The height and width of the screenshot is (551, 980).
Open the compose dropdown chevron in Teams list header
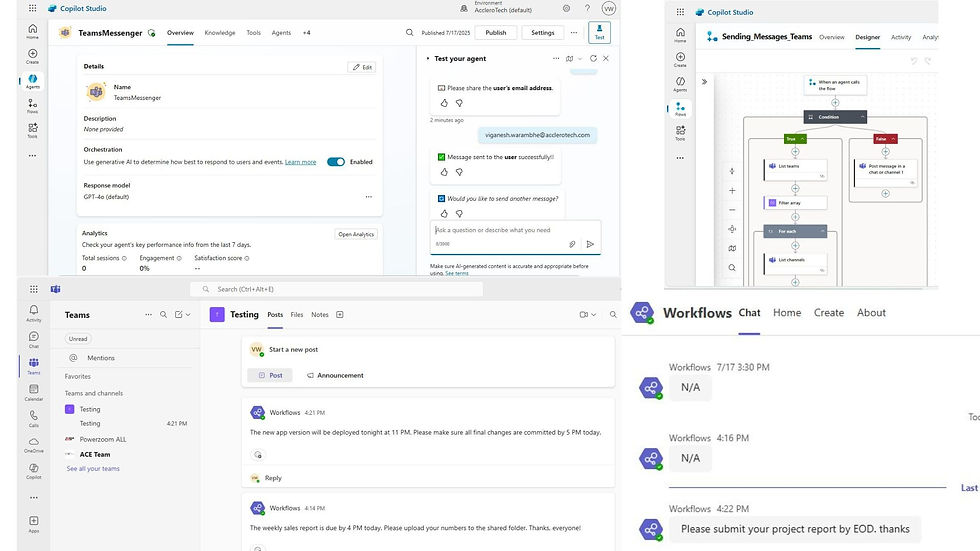(x=188, y=315)
